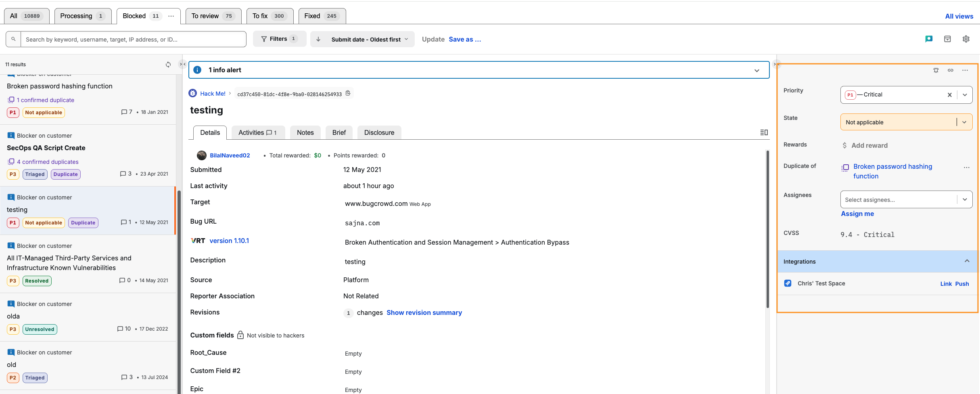
Task: Click the archive box icon in toolbar
Action: (x=947, y=39)
